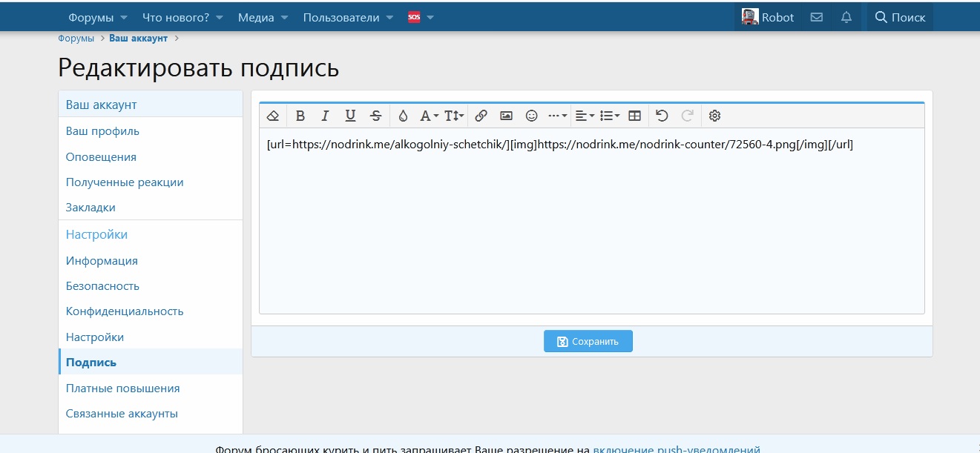Click the Remove formatting eraser icon
This screenshot has width=980, height=453.
coord(273,116)
